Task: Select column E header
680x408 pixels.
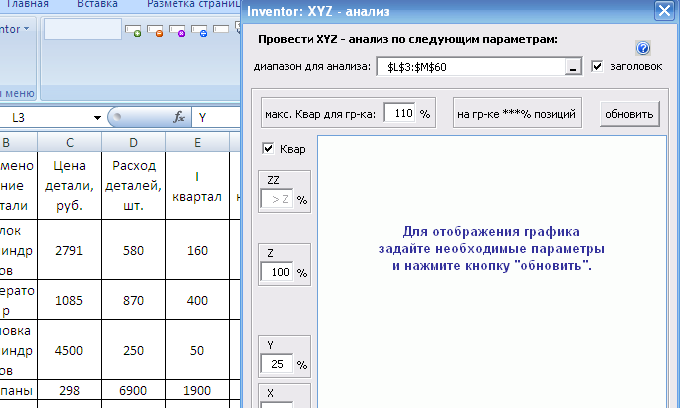Action: [197, 142]
